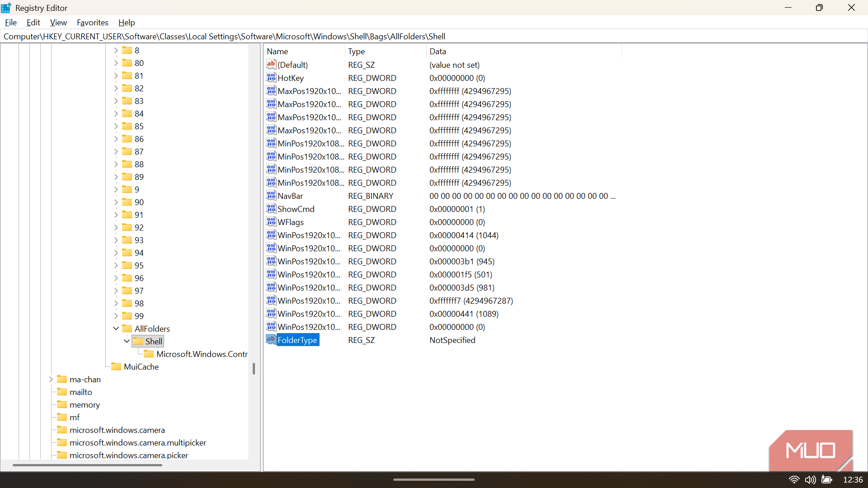Click the memory folder icon
Image resolution: width=868 pixels, height=488 pixels.
(62, 404)
